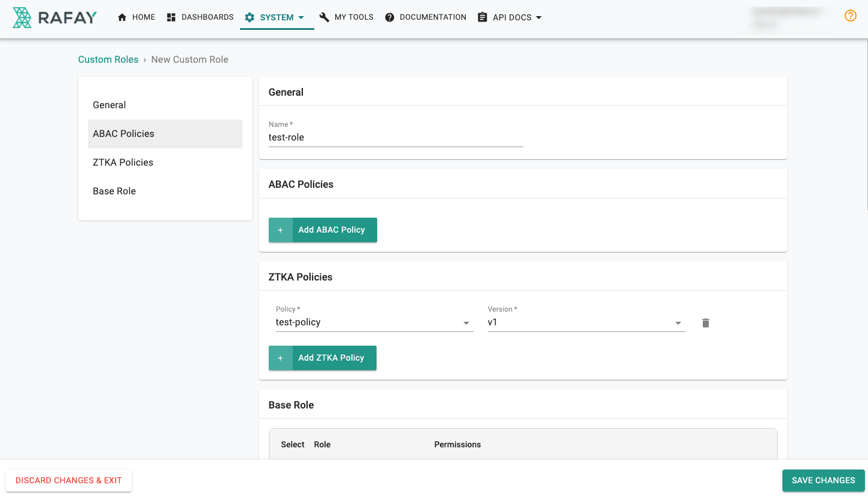
Task: Open the orange help icon
Action: (x=851, y=16)
